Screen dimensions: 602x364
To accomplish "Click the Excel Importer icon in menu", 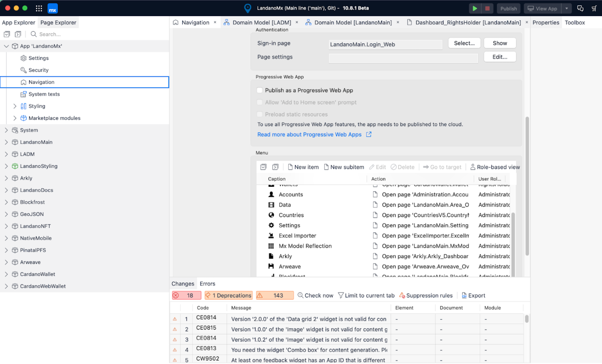I will click(271, 236).
